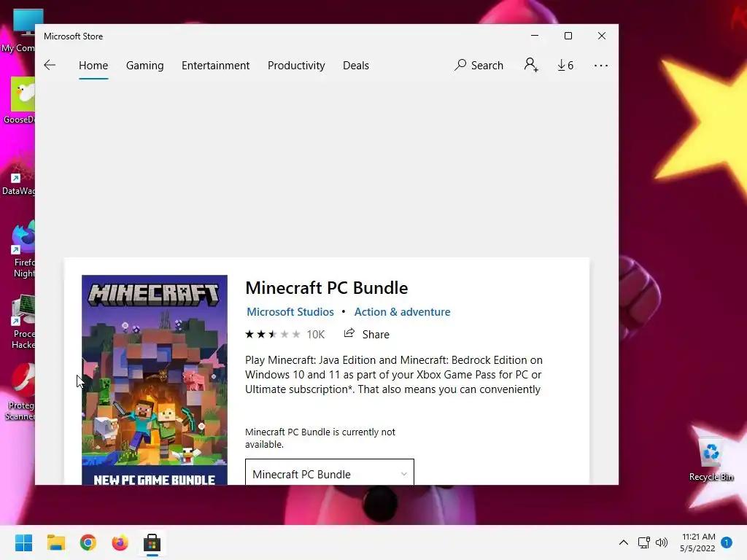This screenshot has height=560, width=747.
Task: Open the Windows Start menu
Action: coord(23,542)
